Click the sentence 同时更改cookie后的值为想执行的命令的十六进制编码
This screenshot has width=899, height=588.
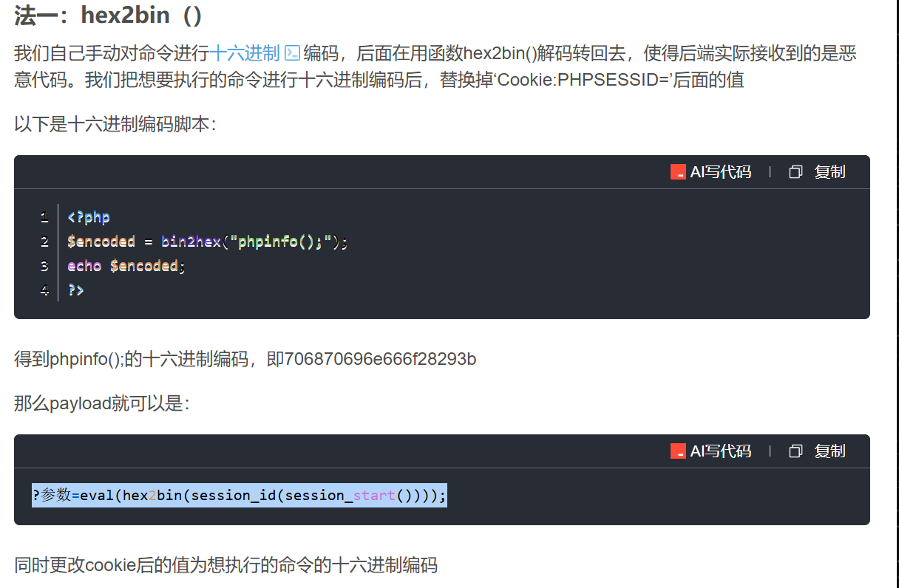pyautogui.click(x=226, y=566)
